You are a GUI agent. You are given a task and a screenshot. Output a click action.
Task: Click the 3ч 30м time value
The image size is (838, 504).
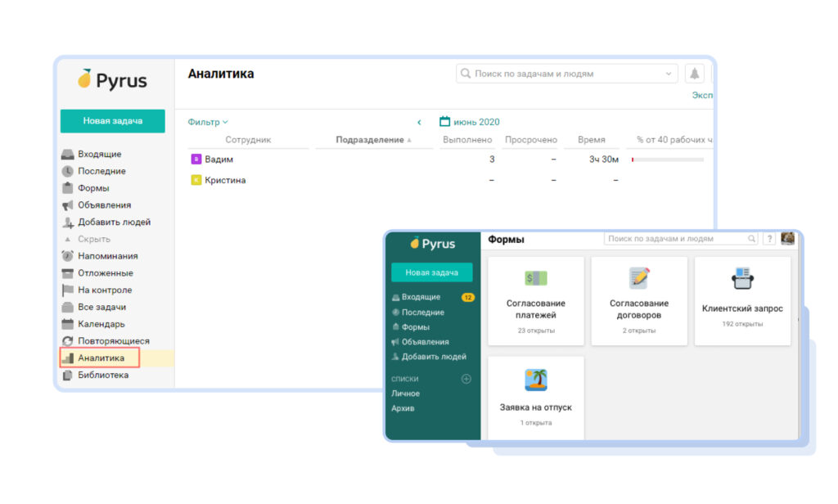click(x=603, y=160)
